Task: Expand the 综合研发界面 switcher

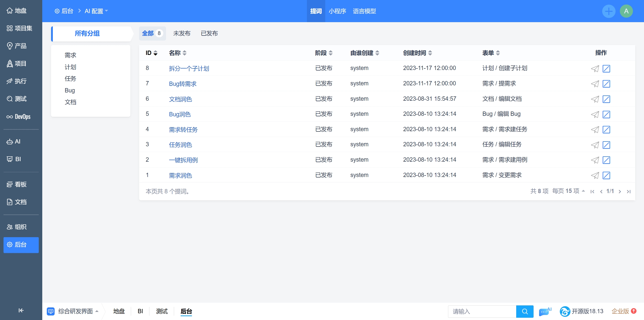Action: 75,311
